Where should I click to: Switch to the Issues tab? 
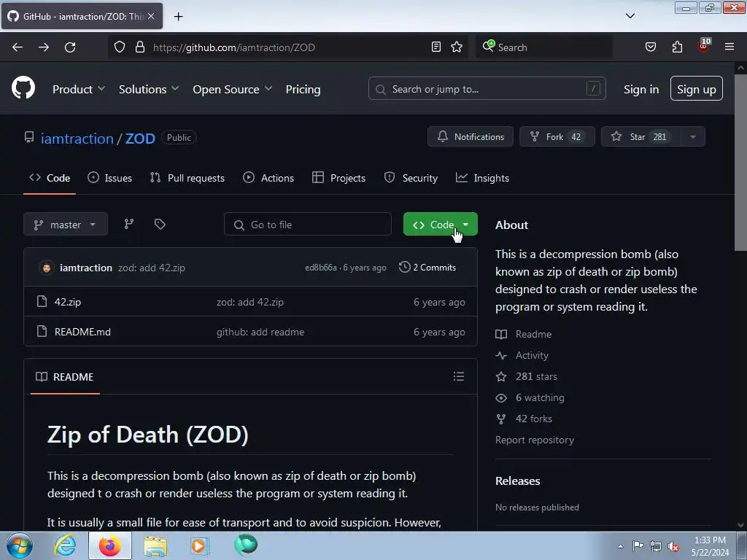pyautogui.click(x=110, y=178)
